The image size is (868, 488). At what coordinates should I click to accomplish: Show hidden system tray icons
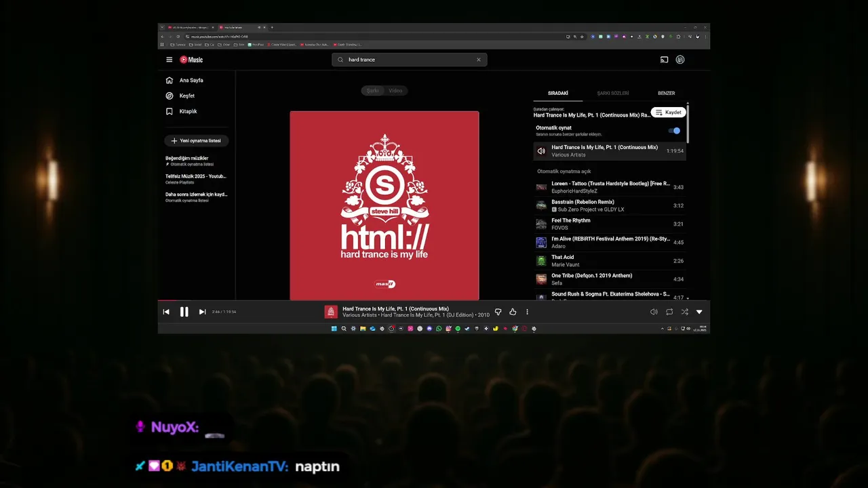(663, 329)
